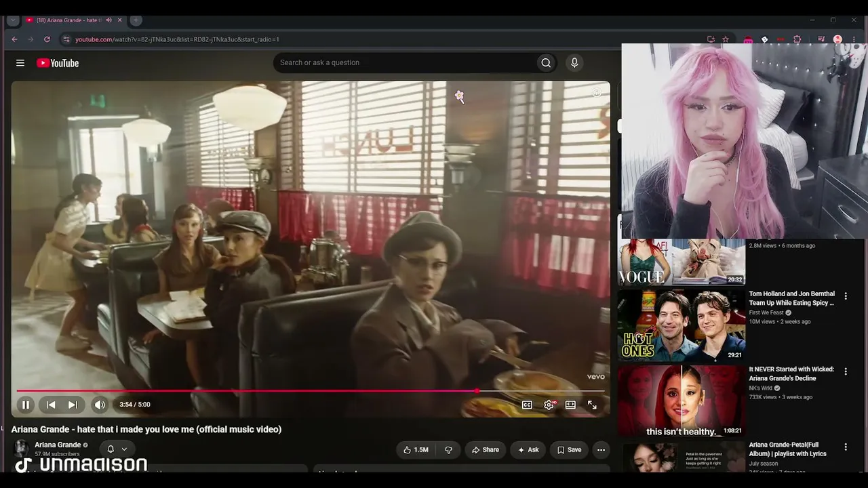The image size is (868, 488).
Task: Click the red extension icon in the toolbar
Action: tap(781, 39)
